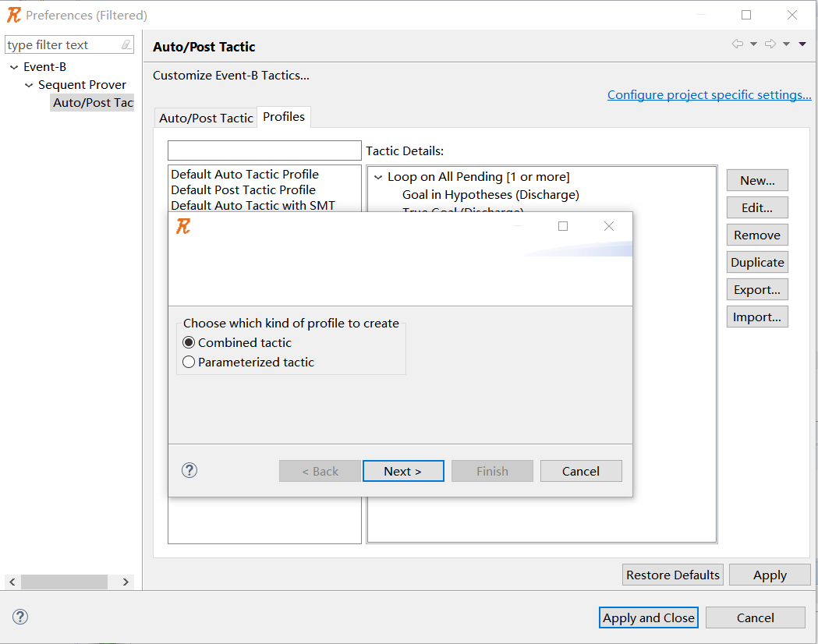Viewport: 818px width, 644px height.
Task: Click the help icon in the profile wizard dialog
Action: click(189, 470)
